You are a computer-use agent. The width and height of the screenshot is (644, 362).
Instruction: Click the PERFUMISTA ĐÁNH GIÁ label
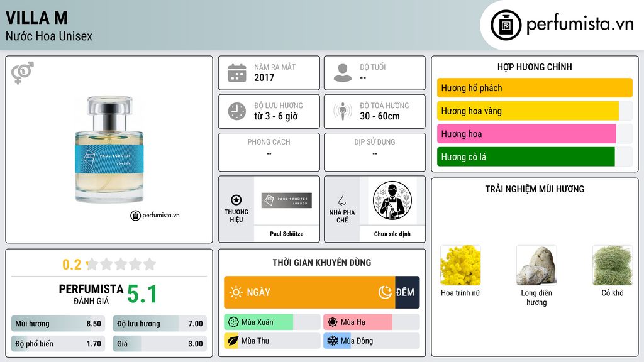point(91,294)
